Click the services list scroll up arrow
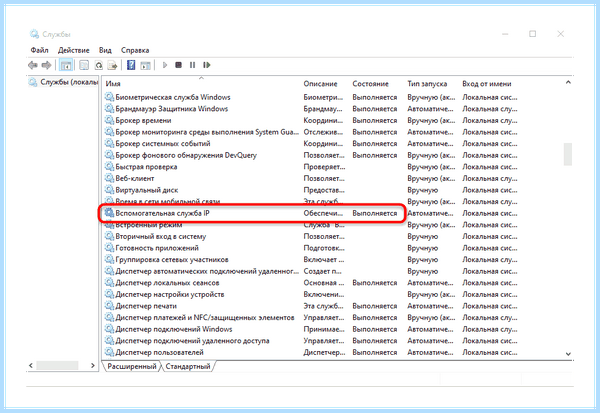 tap(568, 82)
